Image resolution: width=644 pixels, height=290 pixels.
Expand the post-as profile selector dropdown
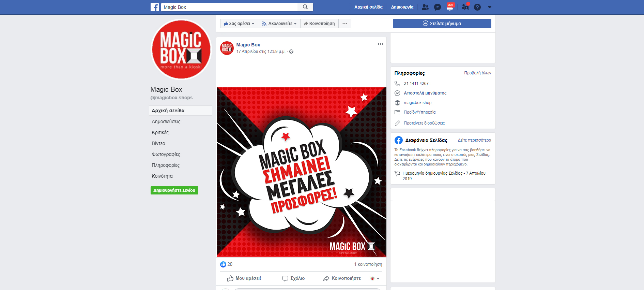point(375,278)
